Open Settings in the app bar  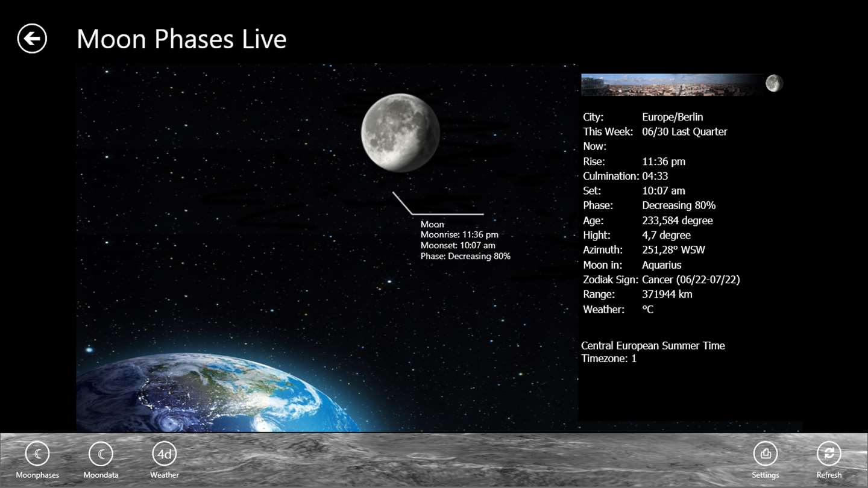pyautogui.click(x=766, y=461)
